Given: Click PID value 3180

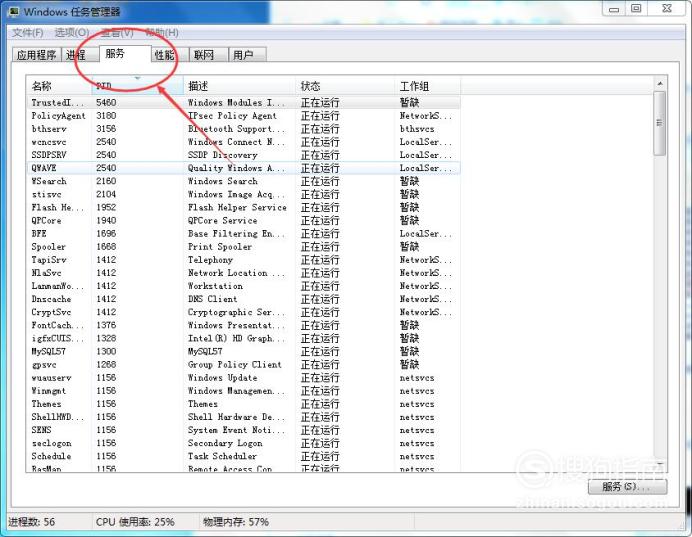Looking at the screenshot, I should (106, 116).
